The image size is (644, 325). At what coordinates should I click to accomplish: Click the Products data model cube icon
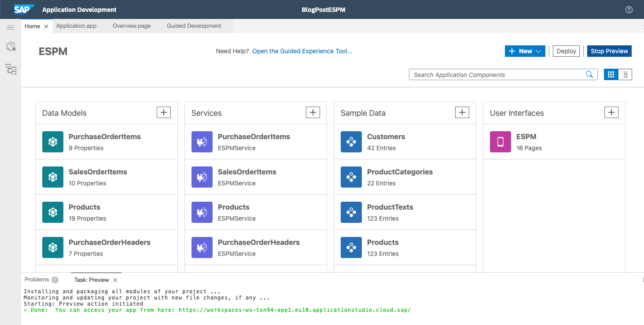coord(52,212)
